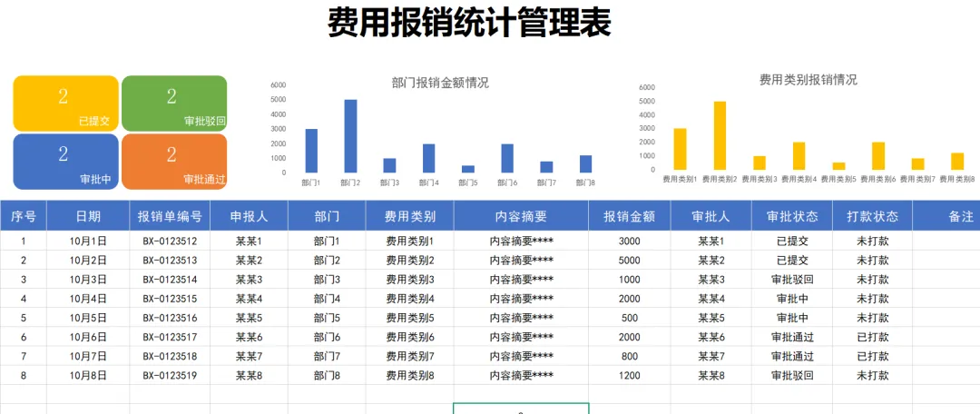
Task: Select 审批驳回 status in row 3
Action: tap(792, 280)
